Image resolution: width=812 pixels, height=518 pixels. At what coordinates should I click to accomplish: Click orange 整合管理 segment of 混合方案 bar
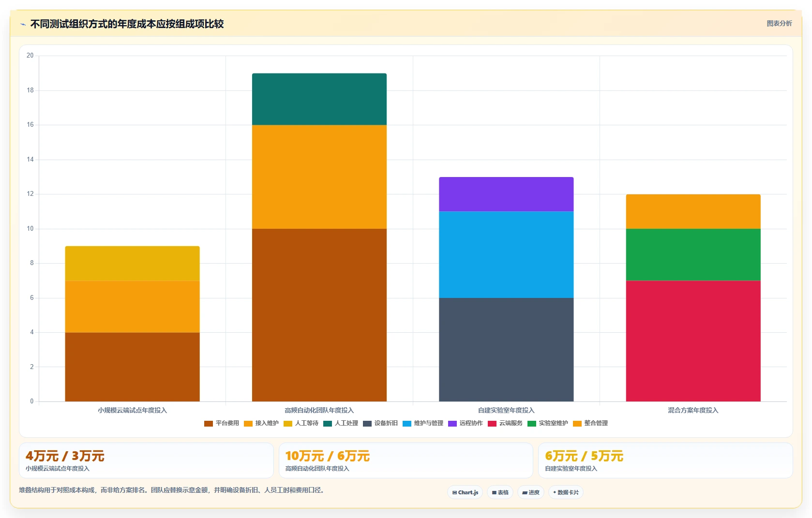[693, 212]
